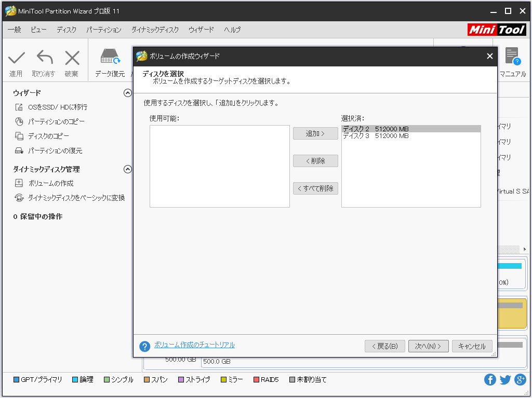Click the ボリュームの作成 icon in sidebar
This screenshot has width=532, height=398.
(19, 183)
